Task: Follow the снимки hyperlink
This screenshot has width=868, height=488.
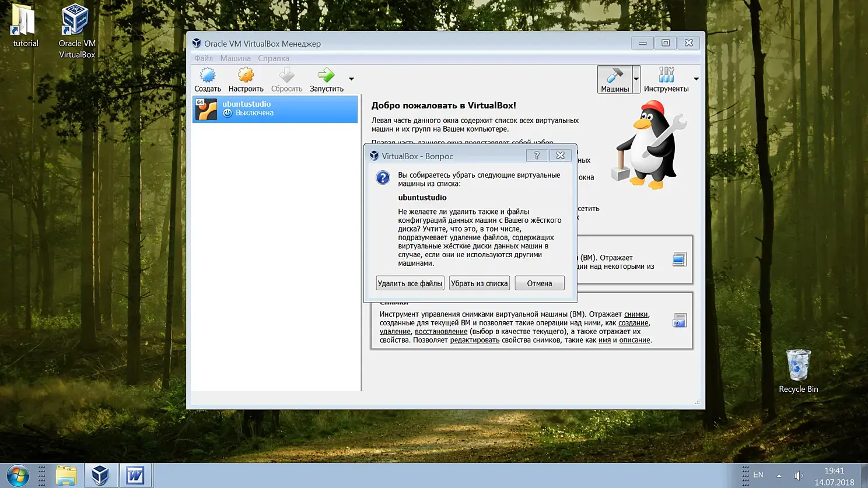Action: pos(636,314)
